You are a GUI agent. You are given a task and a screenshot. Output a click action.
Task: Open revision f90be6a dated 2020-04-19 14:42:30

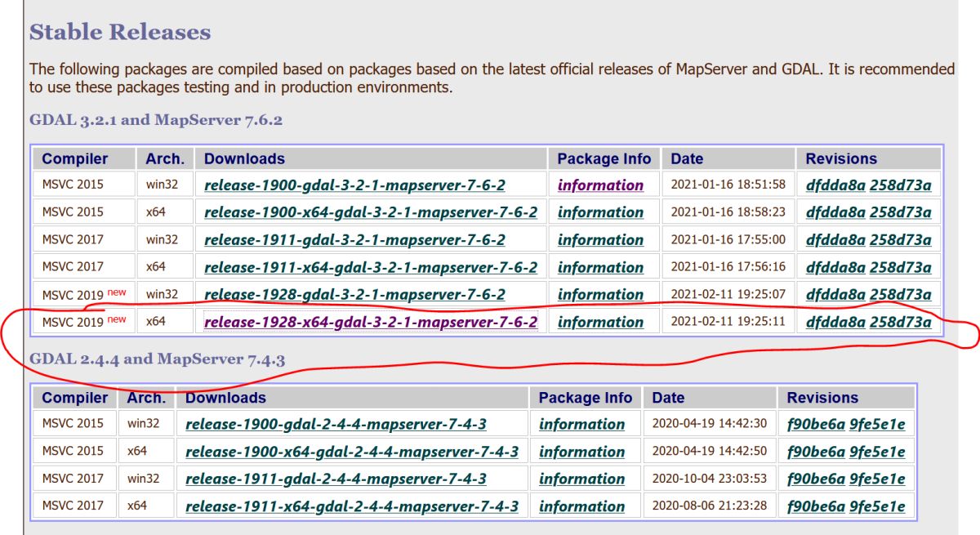click(x=816, y=424)
